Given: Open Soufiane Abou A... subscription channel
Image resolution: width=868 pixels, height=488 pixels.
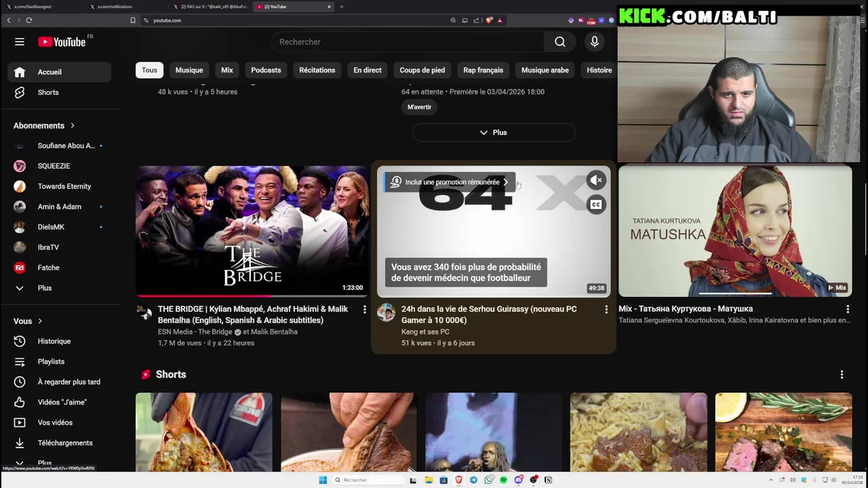Looking at the screenshot, I should point(60,146).
